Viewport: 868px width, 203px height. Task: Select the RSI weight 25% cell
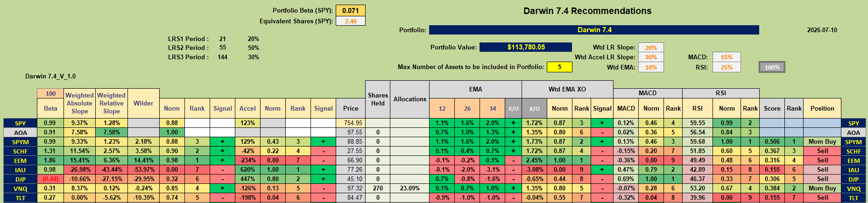tap(727, 67)
